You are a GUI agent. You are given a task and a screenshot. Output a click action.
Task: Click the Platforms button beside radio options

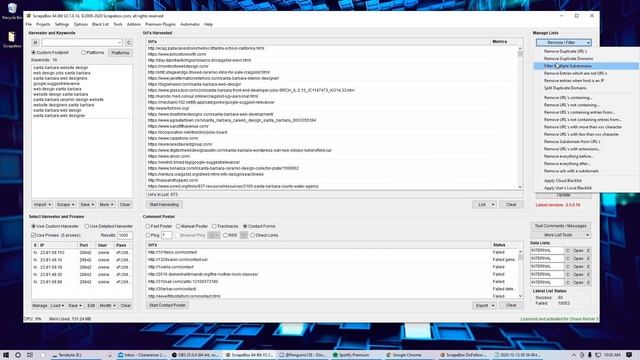pos(120,53)
